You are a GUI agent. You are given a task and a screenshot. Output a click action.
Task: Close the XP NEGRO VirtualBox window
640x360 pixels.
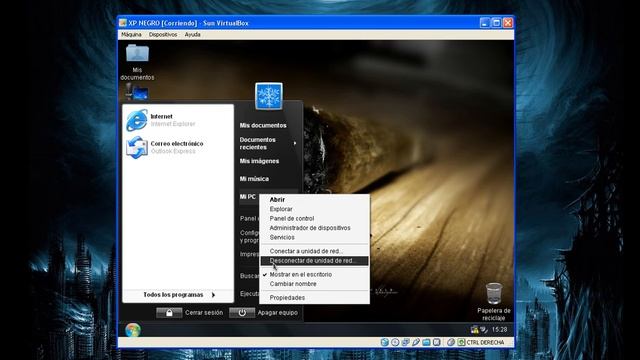pos(508,23)
